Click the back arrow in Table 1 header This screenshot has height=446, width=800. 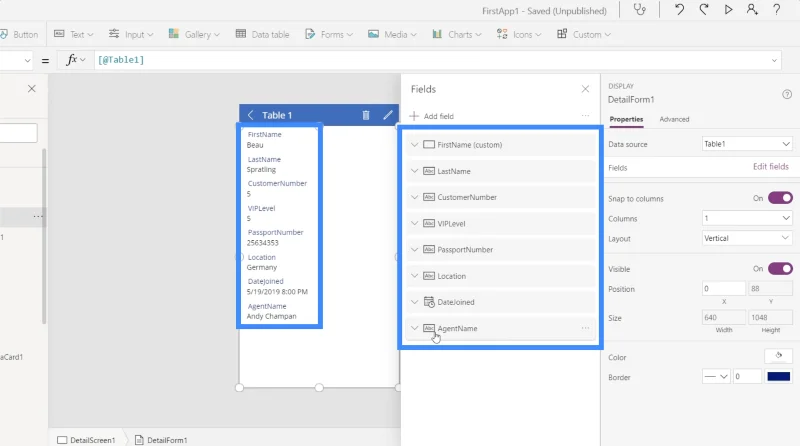click(250, 115)
